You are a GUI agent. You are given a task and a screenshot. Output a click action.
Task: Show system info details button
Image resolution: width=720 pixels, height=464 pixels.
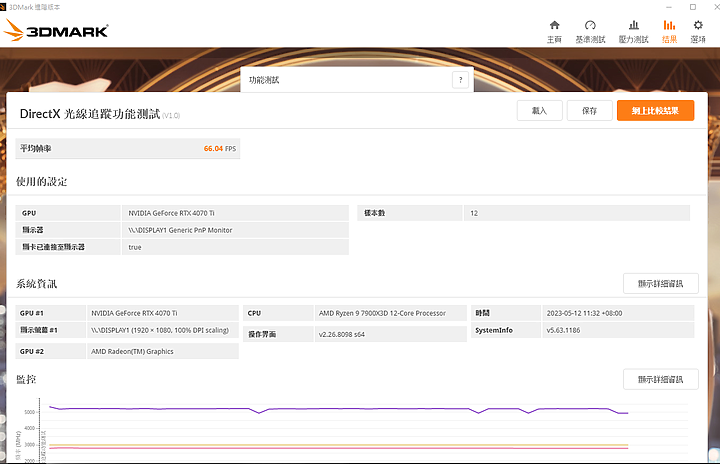(661, 284)
